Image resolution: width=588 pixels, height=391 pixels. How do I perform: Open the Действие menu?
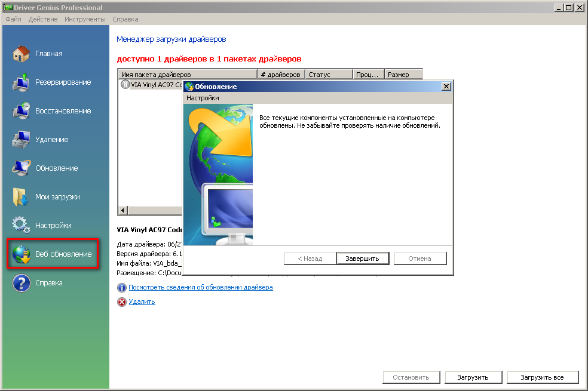point(43,19)
